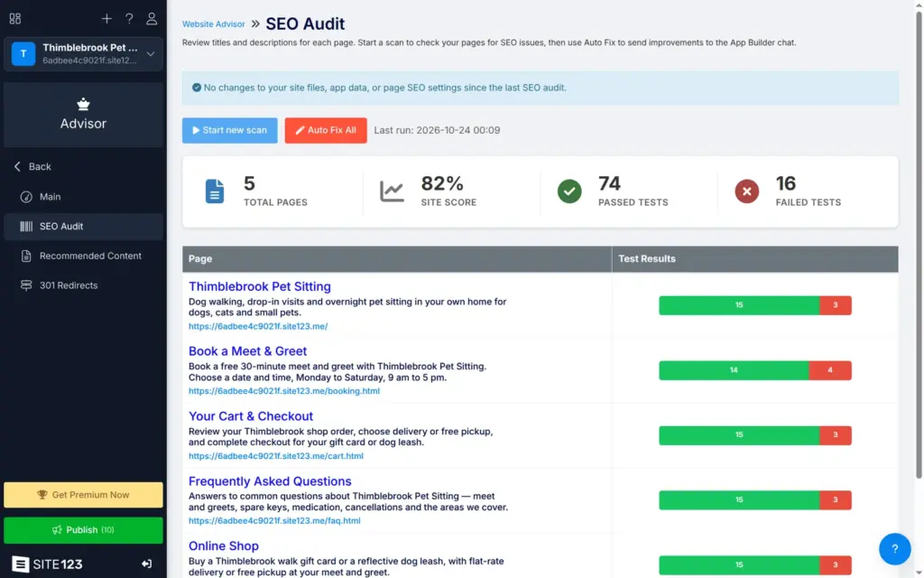
Task: Follow the homepage site123.me URL link
Action: tap(258, 326)
